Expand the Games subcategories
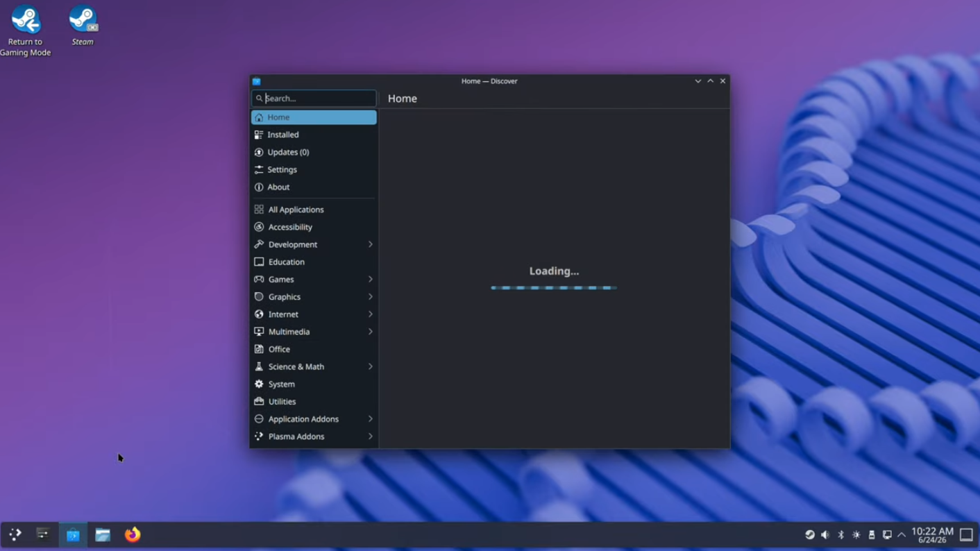The image size is (980, 551). pos(371,279)
